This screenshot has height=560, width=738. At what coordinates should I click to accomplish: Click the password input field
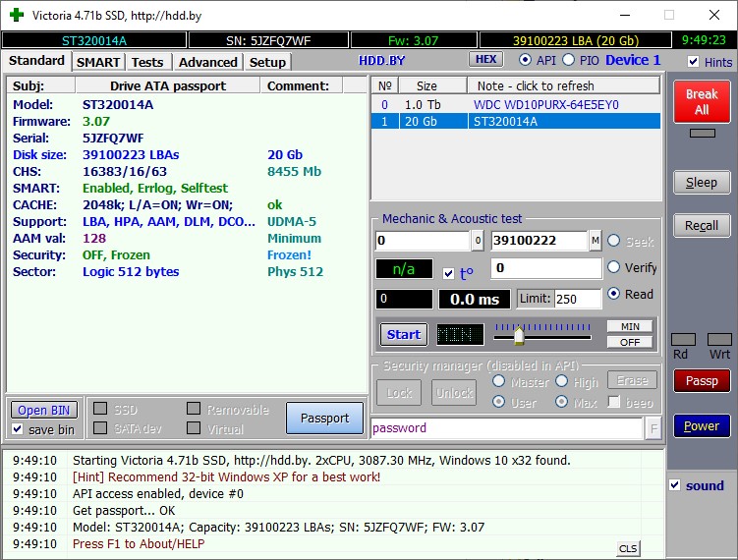[x=507, y=428]
